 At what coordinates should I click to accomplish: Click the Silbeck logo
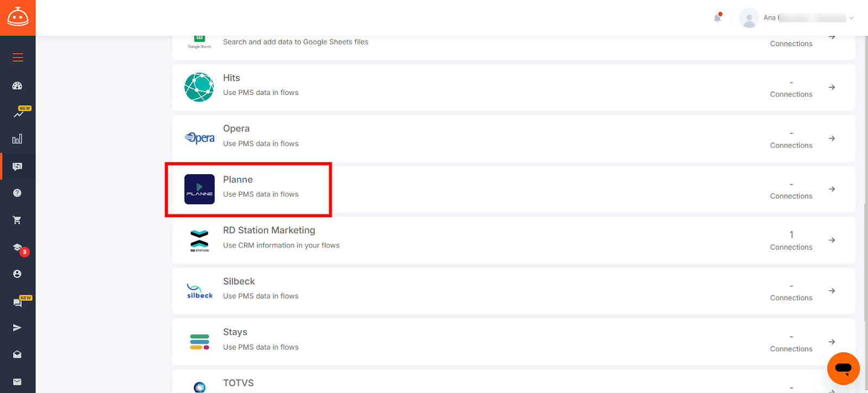pyautogui.click(x=200, y=291)
